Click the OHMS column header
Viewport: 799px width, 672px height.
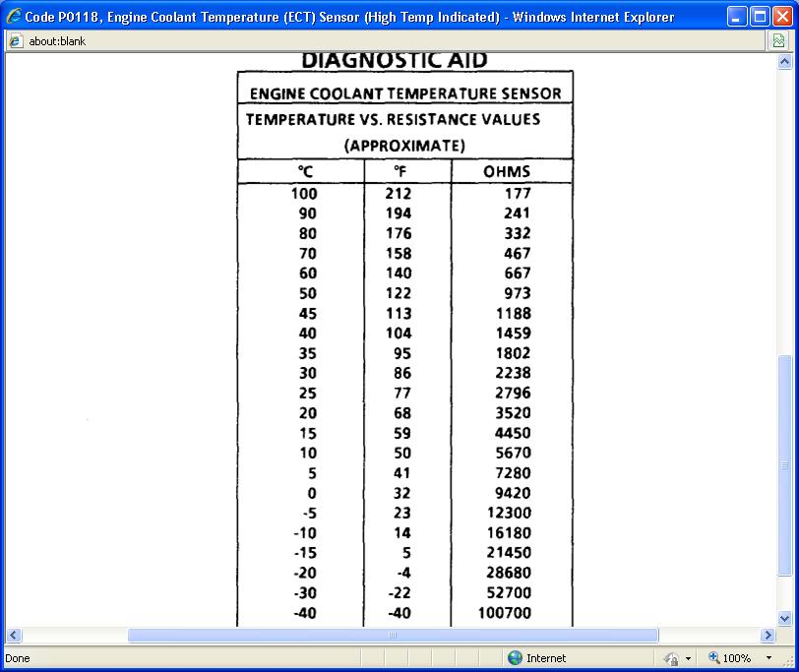point(507,172)
